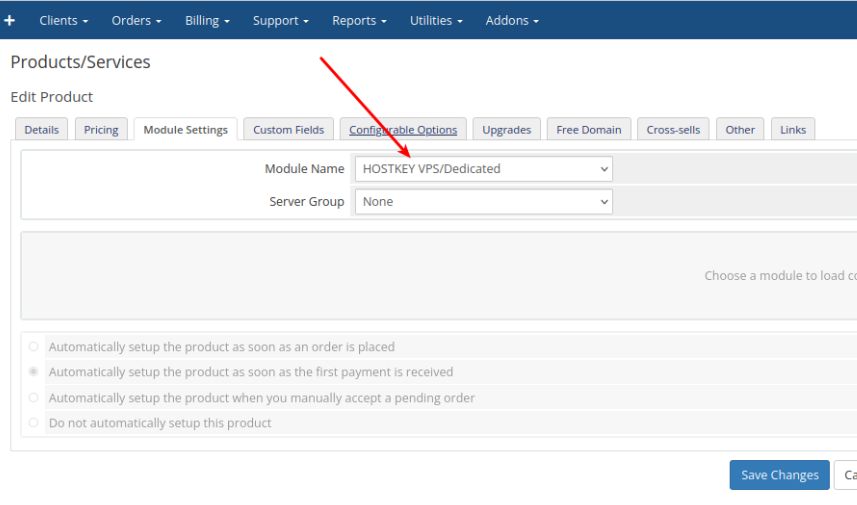Expand the Module Name dropdown
The height and width of the screenshot is (505, 857).
click(483, 169)
